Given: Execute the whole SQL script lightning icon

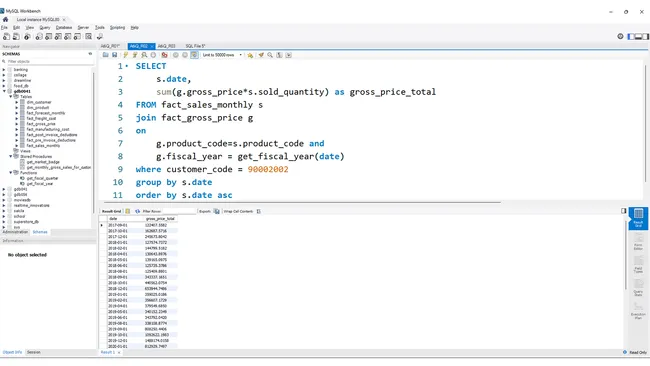Looking at the screenshot, I should tap(126, 55).
